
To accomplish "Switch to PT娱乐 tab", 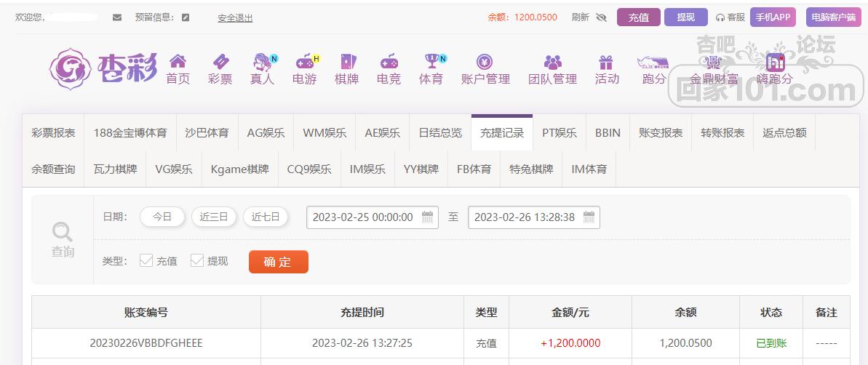I will [x=559, y=133].
